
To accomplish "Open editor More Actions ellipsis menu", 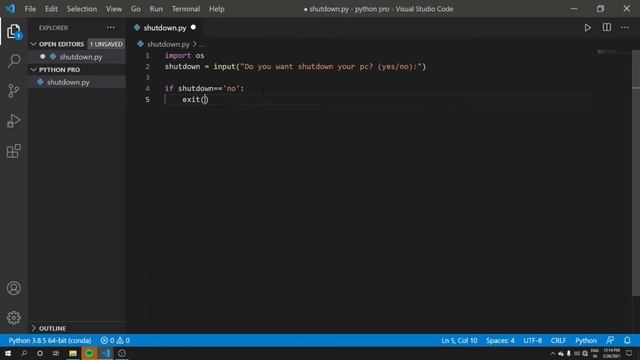I will point(625,28).
